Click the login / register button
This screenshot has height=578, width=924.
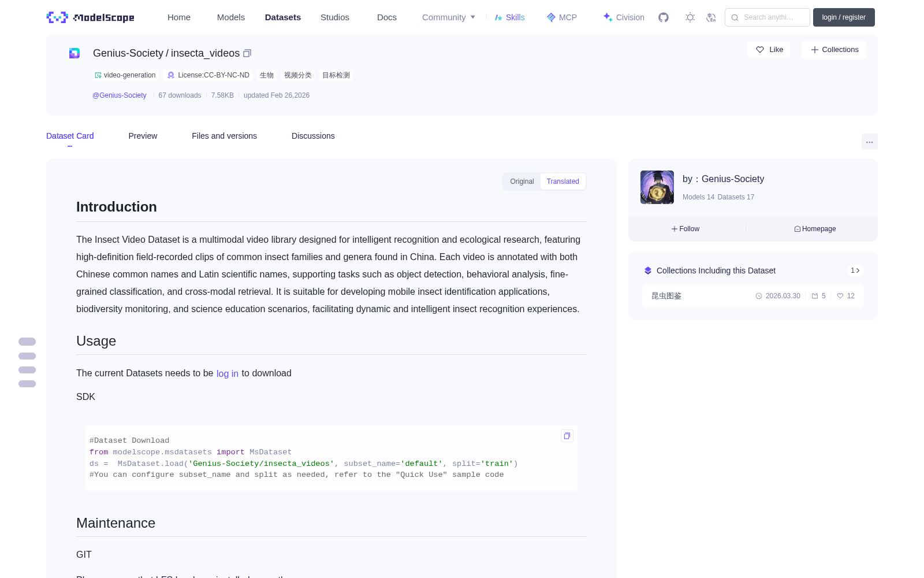tap(844, 17)
